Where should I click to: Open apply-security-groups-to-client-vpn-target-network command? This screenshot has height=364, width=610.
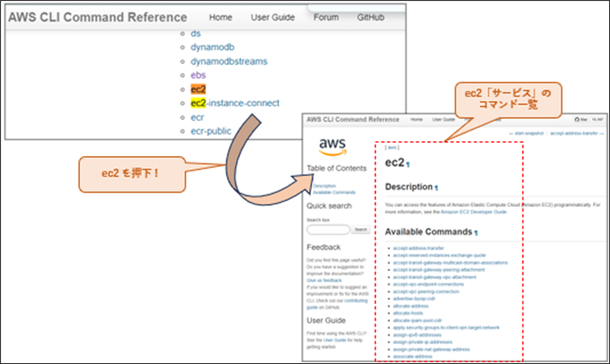tap(446, 328)
